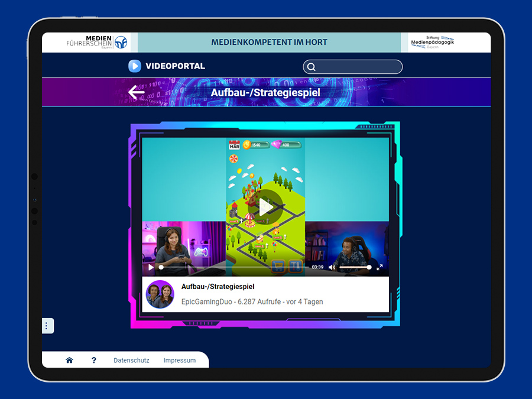Open the Medienführerschein Bayern logo

pos(97,43)
